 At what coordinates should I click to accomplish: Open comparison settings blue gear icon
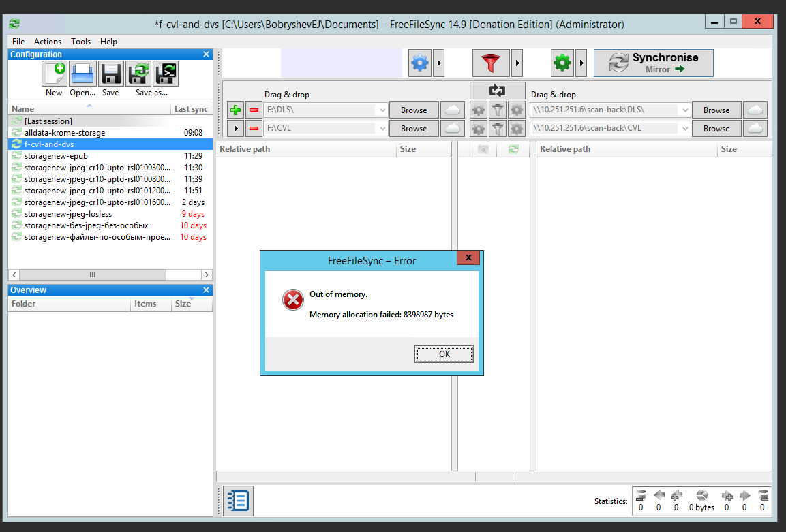coord(420,63)
